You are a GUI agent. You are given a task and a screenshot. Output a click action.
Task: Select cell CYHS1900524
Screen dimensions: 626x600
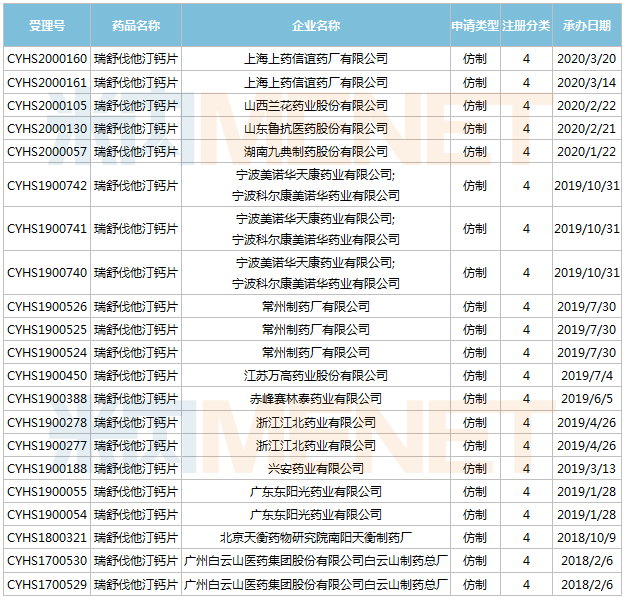tap(47, 352)
